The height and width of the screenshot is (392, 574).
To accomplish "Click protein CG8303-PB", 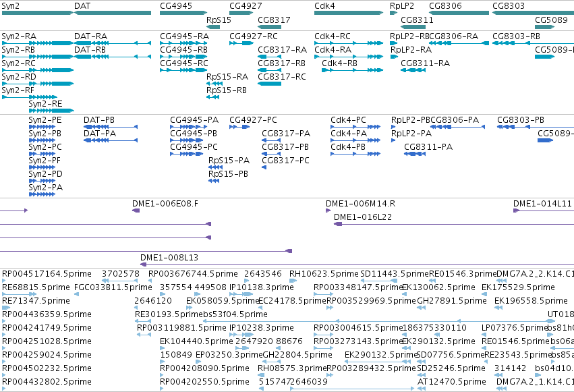I will [x=521, y=120].
